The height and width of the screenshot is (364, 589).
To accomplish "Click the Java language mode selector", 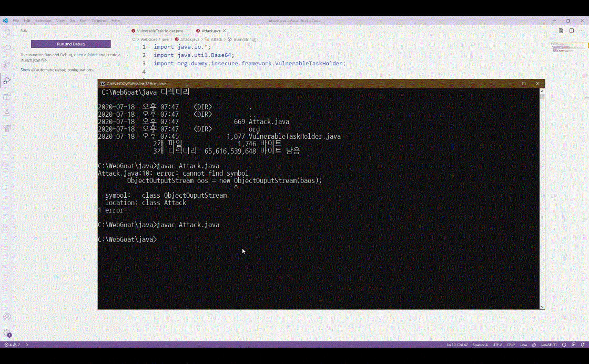I will pos(523,345).
